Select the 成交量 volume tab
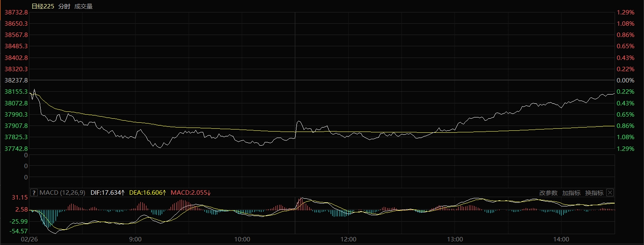This screenshot has width=644, height=245. [83, 6]
